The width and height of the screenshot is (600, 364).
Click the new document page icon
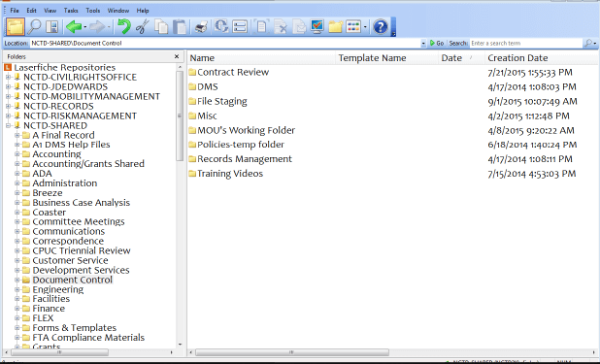tap(262, 27)
